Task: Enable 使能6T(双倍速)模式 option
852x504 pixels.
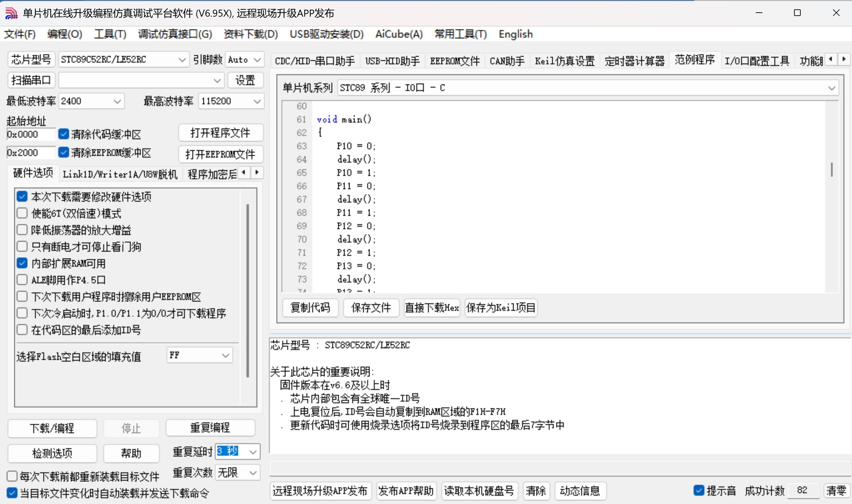Action: [22, 213]
